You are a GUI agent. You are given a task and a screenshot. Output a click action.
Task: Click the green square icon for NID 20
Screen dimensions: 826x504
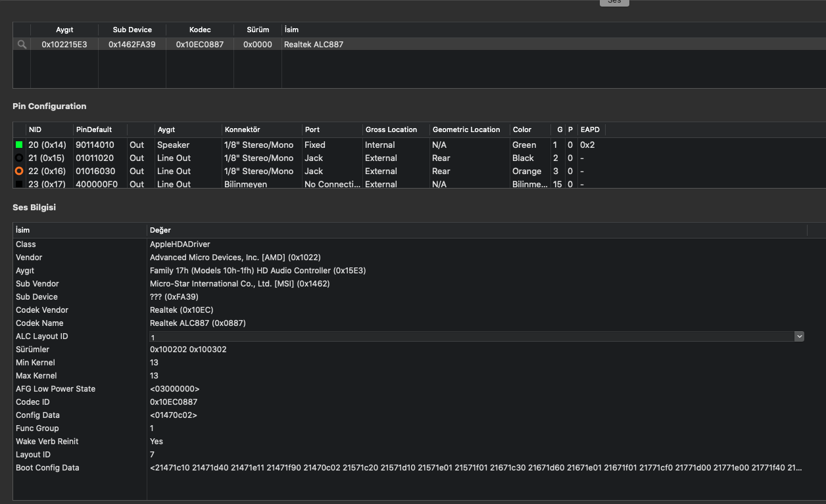tap(19, 145)
